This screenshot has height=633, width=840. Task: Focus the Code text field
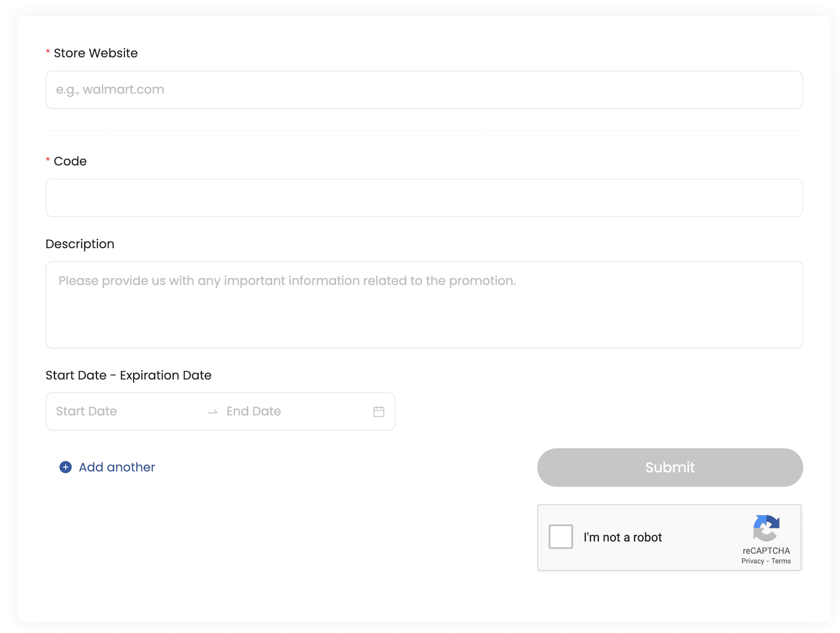coord(424,198)
